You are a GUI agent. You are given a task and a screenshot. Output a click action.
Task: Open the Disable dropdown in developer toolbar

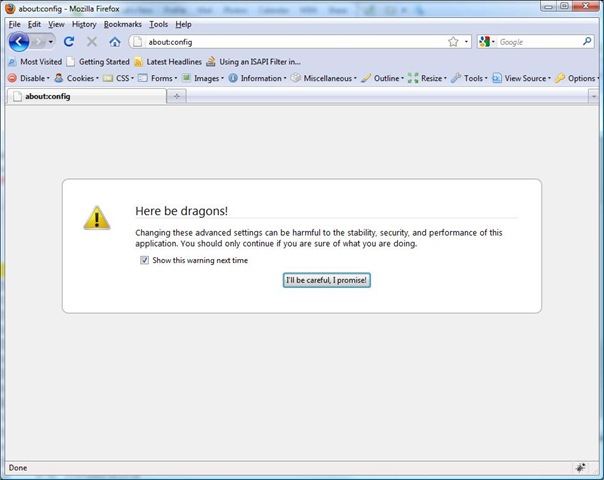pyautogui.click(x=28, y=78)
